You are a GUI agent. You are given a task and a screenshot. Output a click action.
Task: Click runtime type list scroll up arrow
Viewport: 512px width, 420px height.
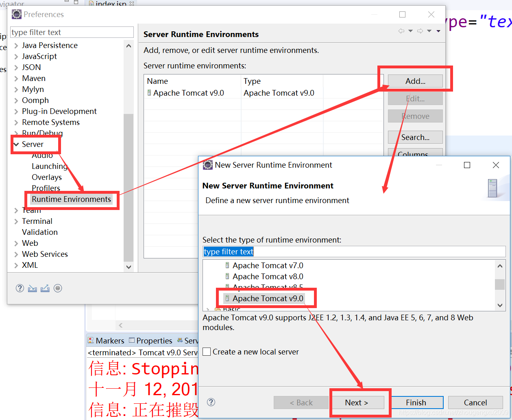click(500, 266)
